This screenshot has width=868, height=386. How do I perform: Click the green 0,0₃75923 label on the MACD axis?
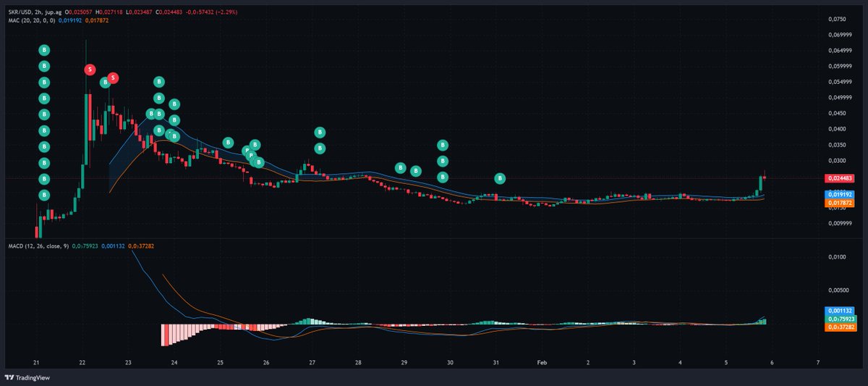[841, 319]
